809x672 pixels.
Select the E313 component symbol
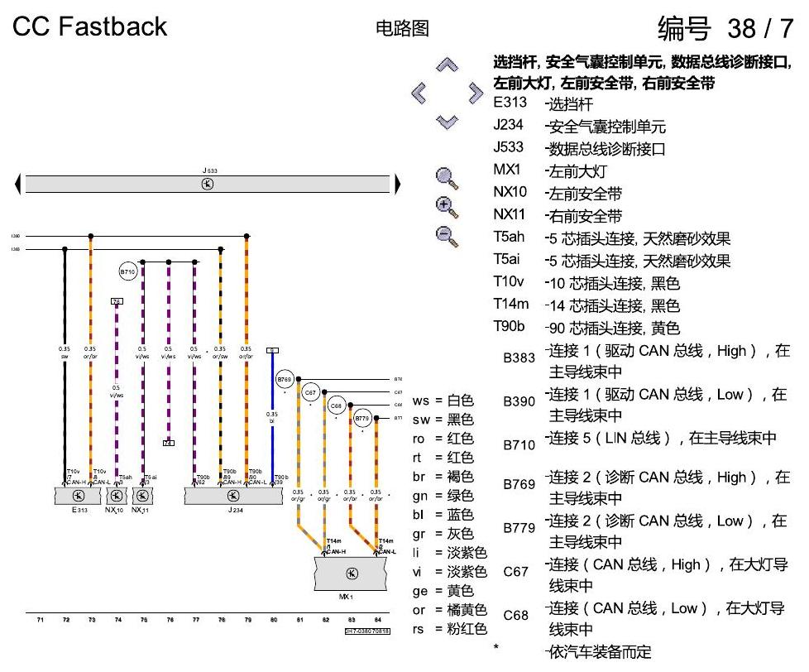pos(78,496)
